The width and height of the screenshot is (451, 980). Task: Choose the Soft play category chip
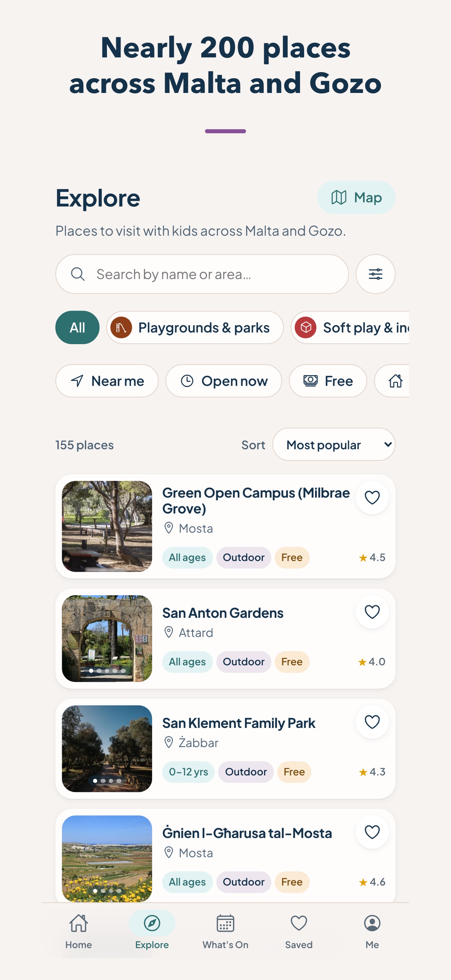tap(350, 328)
